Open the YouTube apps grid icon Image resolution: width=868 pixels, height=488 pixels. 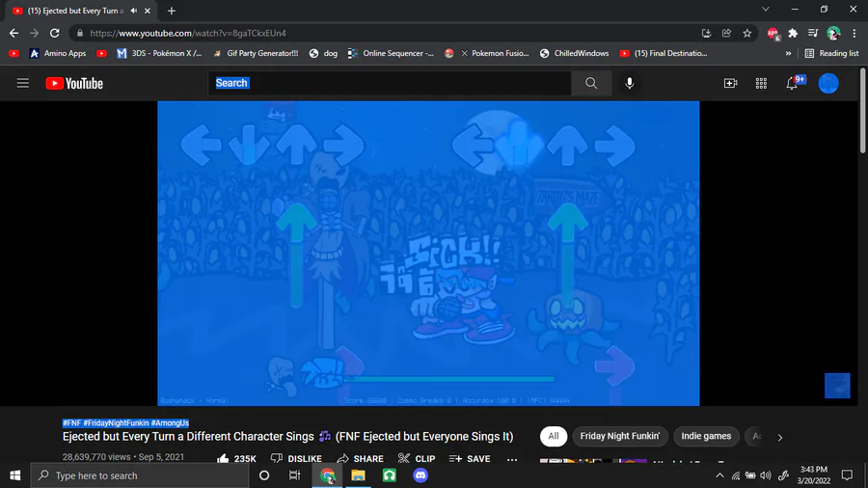point(761,83)
